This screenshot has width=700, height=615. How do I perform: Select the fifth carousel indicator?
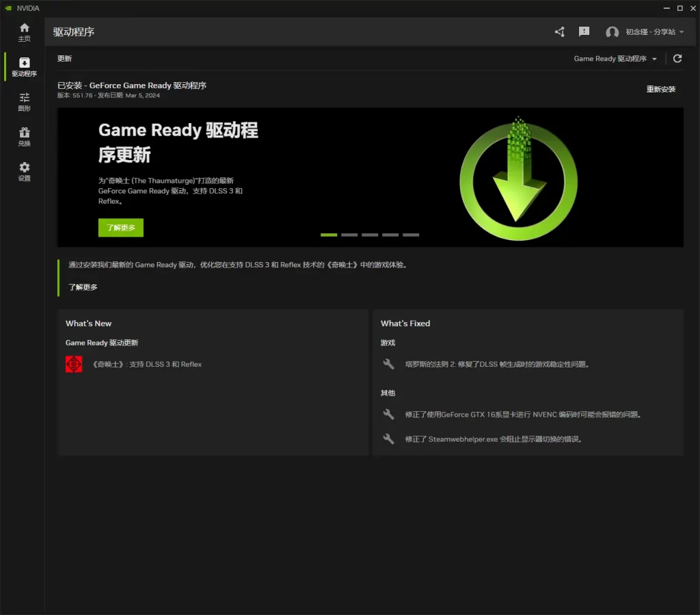pyautogui.click(x=411, y=235)
